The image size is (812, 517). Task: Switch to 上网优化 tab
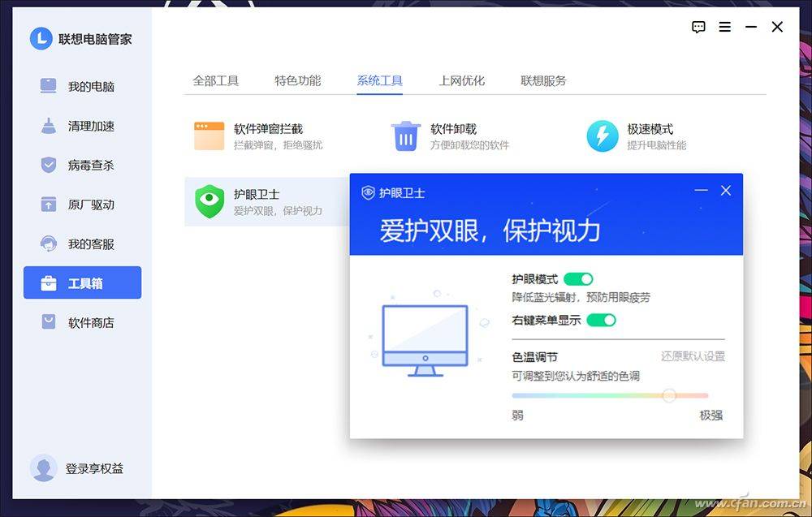pyautogui.click(x=462, y=80)
